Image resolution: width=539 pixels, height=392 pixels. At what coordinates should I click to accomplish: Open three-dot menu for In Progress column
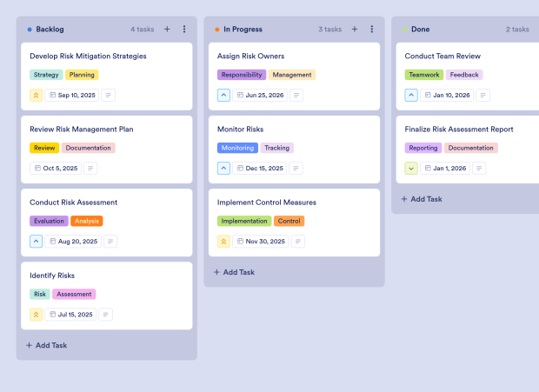point(372,29)
